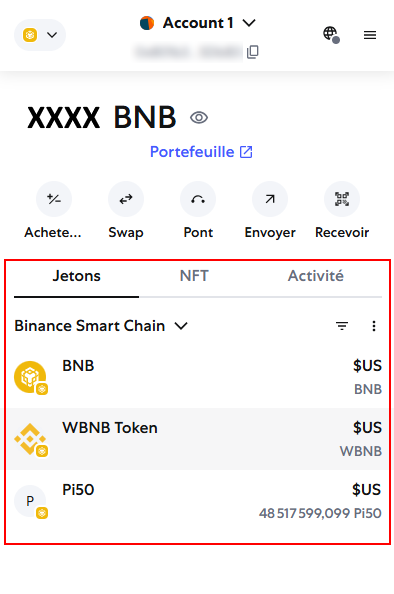394x594 pixels.
Task: Switch to the NFT tab
Action: pyautogui.click(x=194, y=276)
